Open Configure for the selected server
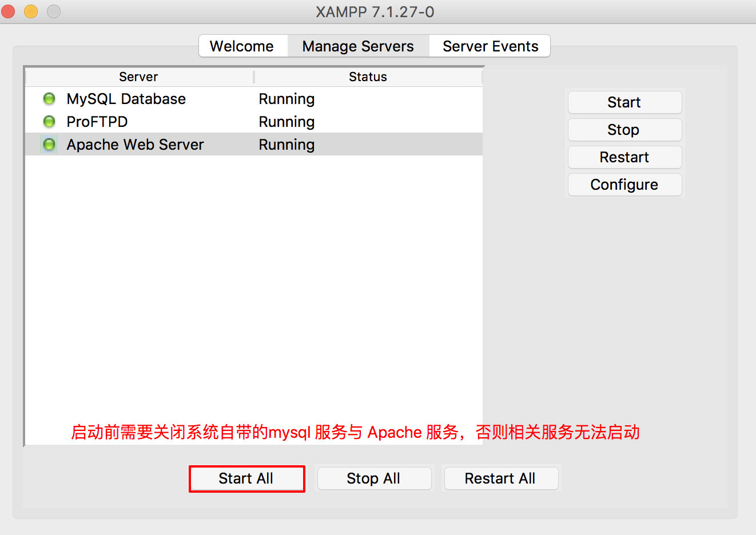This screenshot has width=756, height=535. (x=624, y=185)
